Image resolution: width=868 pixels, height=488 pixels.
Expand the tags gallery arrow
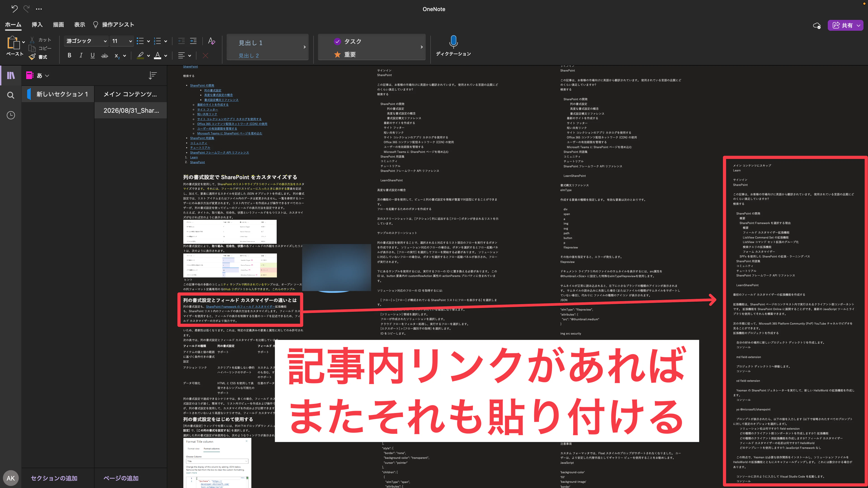[422, 47]
